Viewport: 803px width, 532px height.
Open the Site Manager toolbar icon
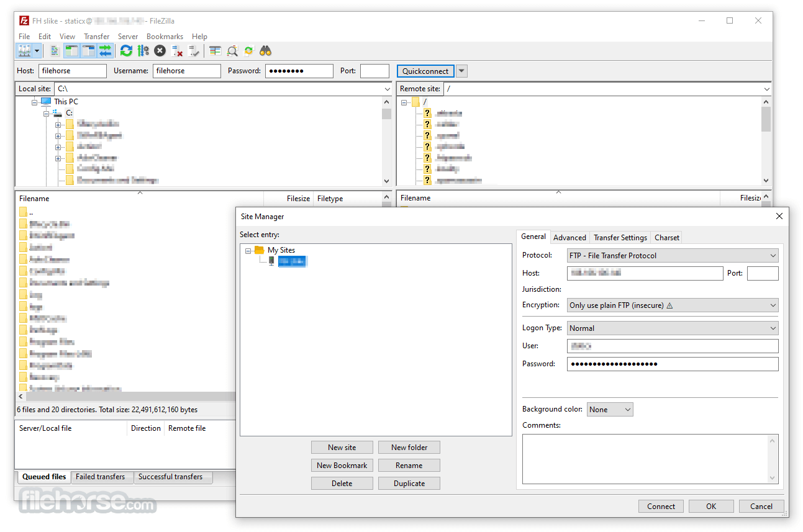(25, 51)
